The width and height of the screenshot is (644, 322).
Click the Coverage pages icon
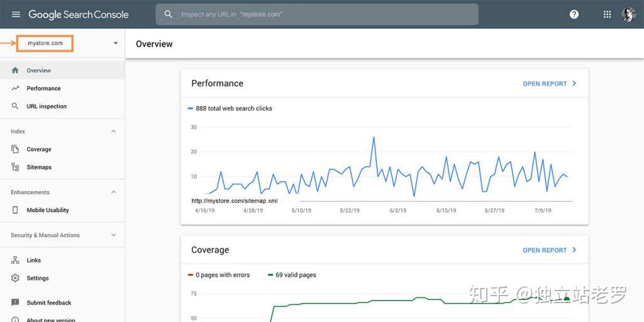pos(15,149)
